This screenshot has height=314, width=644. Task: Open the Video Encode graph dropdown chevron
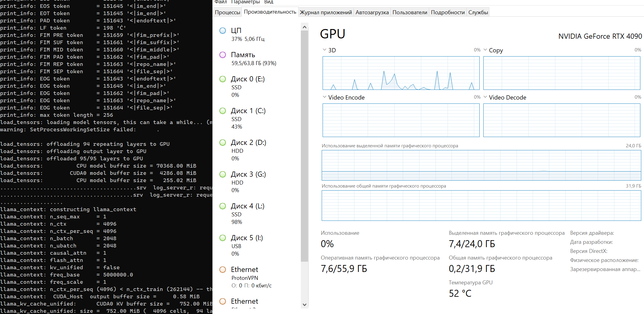point(324,97)
